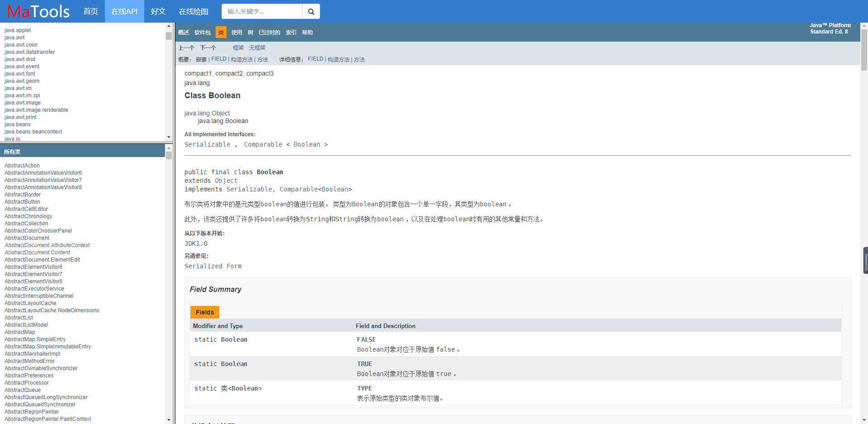Open the java.awt.datatransfer package
This screenshot has width=868, height=424.
30,52
